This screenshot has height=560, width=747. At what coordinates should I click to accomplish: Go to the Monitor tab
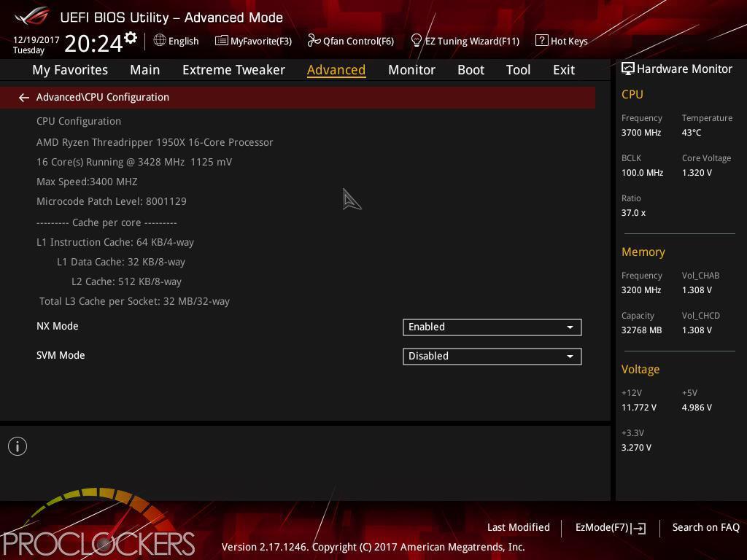point(411,70)
